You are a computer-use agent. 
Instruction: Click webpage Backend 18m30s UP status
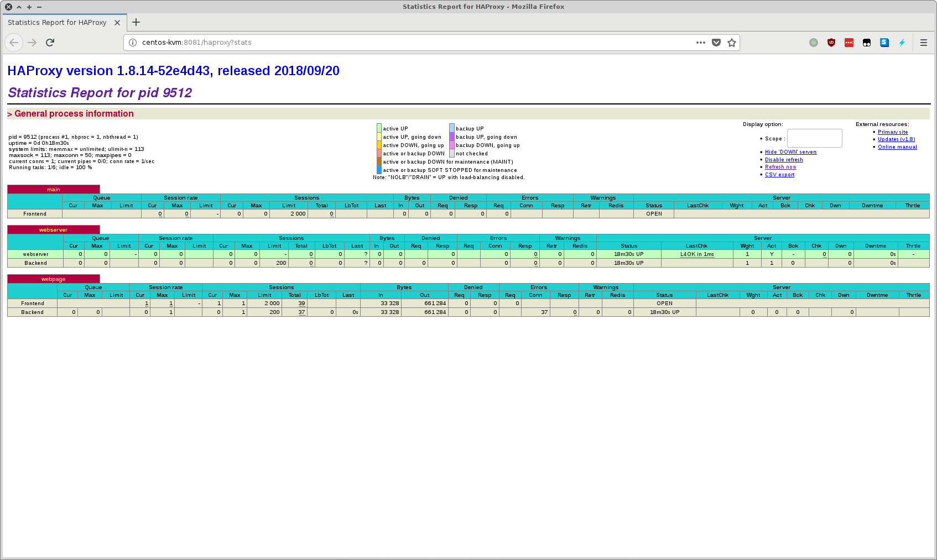(664, 312)
